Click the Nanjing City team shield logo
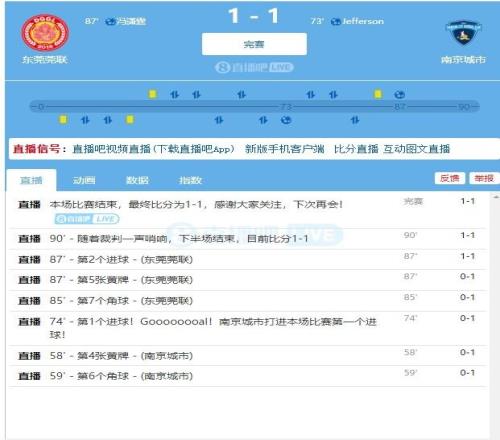500x440 pixels. click(463, 33)
